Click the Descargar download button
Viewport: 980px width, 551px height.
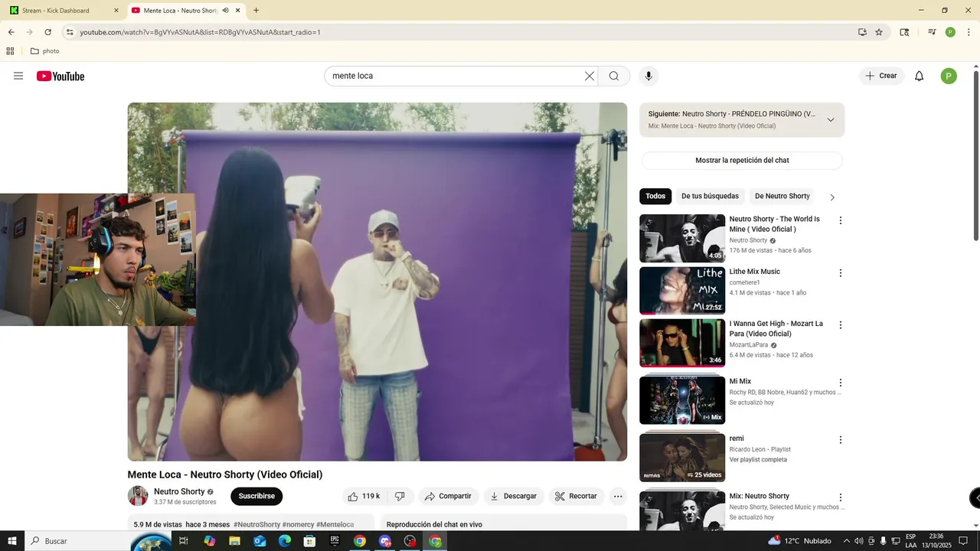click(514, 496)
